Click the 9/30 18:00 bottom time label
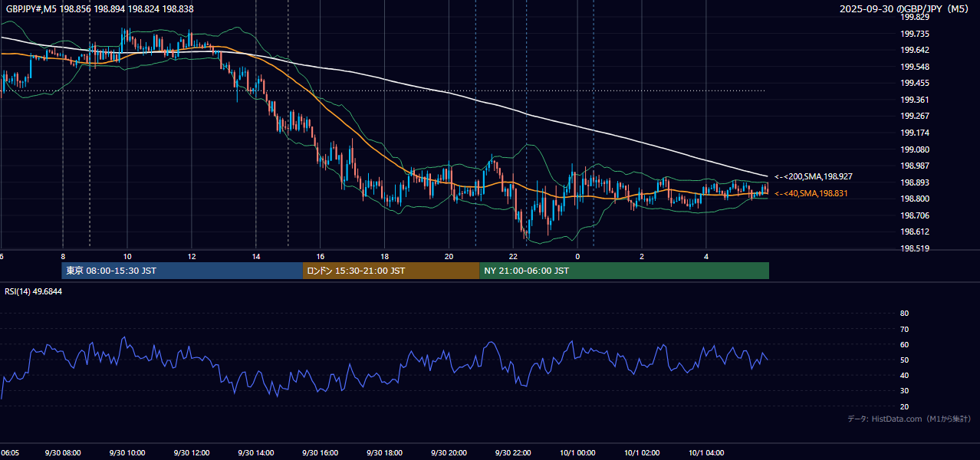Viewport: 980px width, 460px height. 385,452
